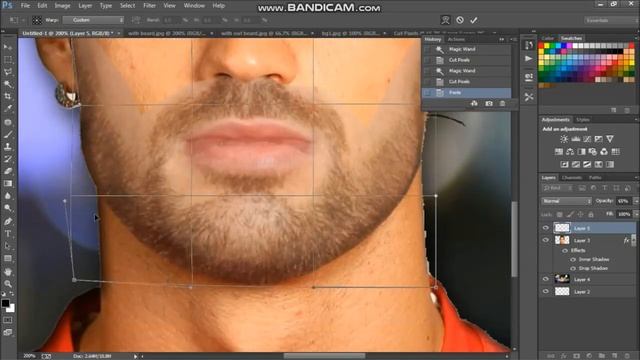Select the Gradient tool
Image resolution: width=640 pixels, height=360 pixels.
tap(8, 184)
